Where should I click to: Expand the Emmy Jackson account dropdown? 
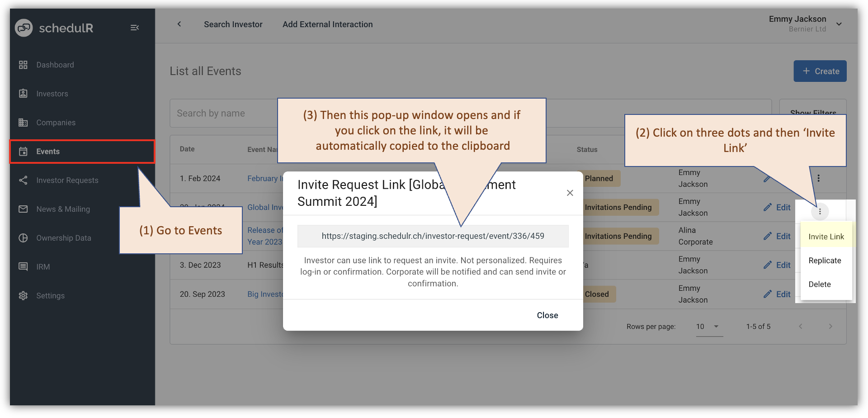click(839, 24)
